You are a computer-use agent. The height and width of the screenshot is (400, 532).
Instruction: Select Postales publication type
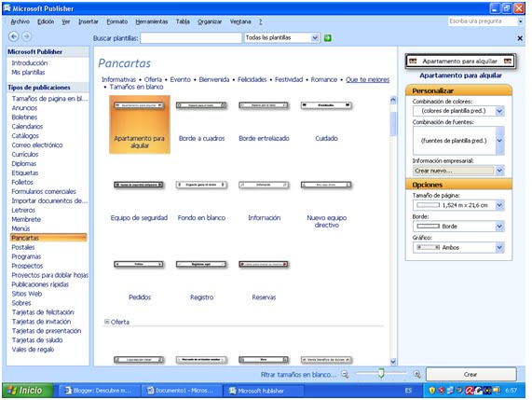click(23, 247)
